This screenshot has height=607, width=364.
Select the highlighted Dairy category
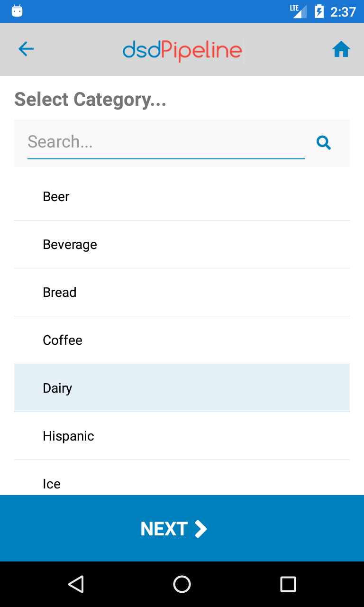pyautogui.click(x=182, y=388)
